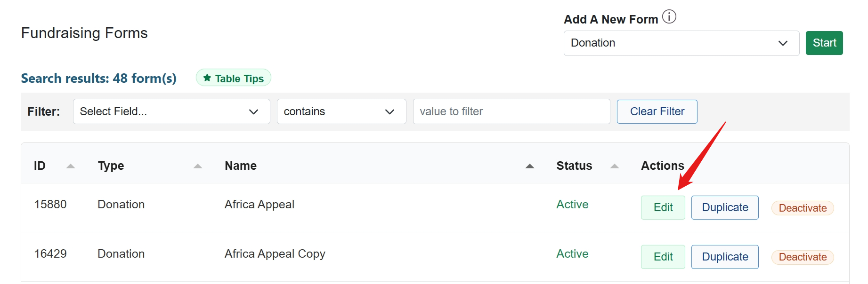
Task: Open the Donation form type dropdown
Action: point(681,43)
